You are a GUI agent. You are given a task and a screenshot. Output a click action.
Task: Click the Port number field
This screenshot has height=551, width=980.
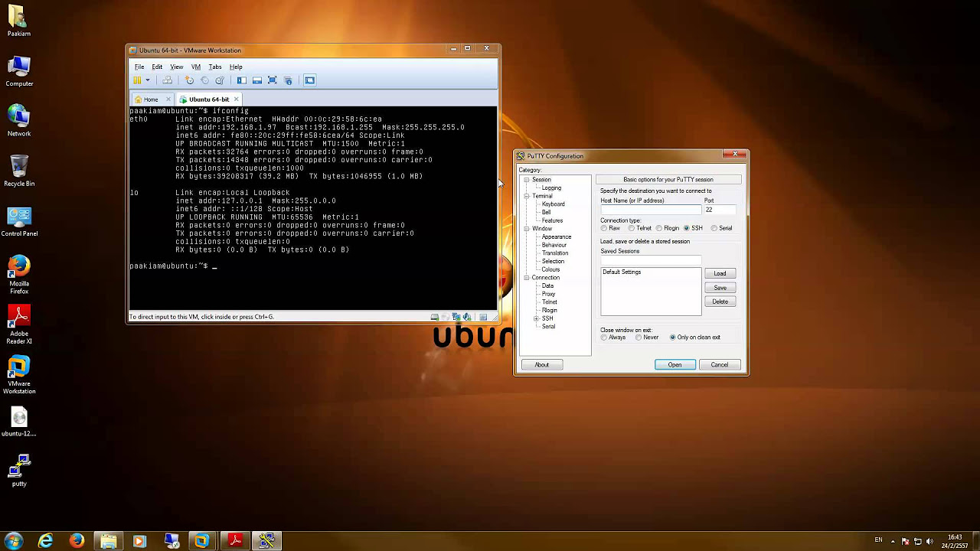[720, 210]
